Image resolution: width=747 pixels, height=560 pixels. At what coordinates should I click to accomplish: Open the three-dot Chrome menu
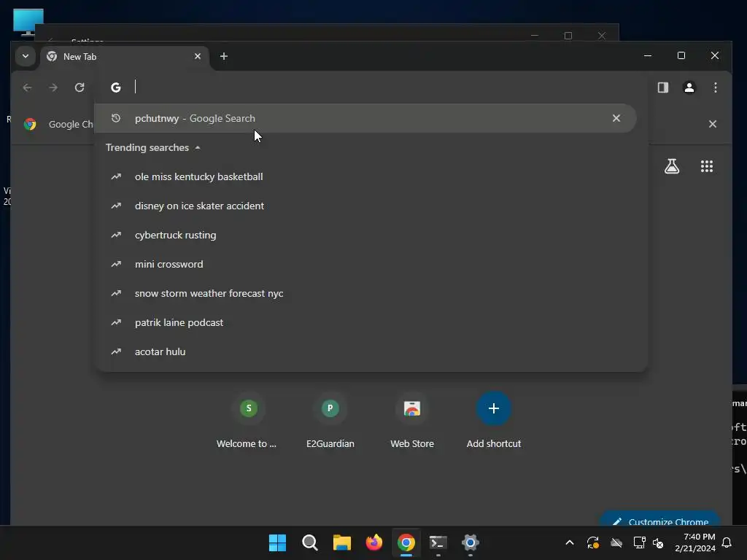pyautogui.click(x=715, y=87)
